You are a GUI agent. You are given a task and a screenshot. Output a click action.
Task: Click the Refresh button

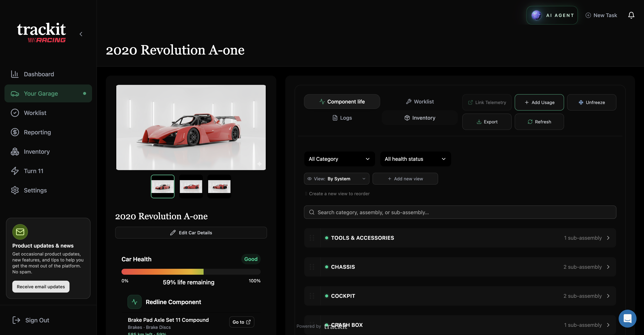(x=539, y=122)
